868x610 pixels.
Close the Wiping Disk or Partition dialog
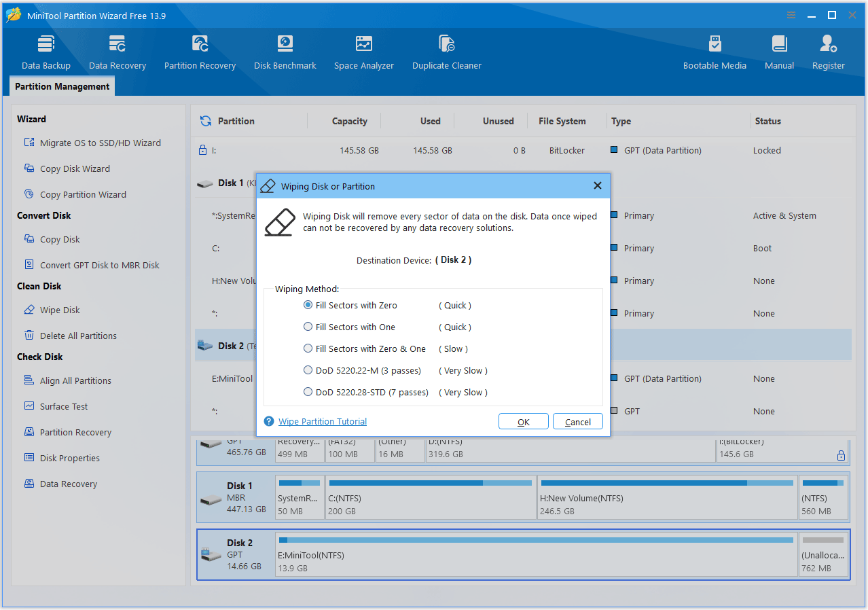pyautogui.click(x=598, y=185)
